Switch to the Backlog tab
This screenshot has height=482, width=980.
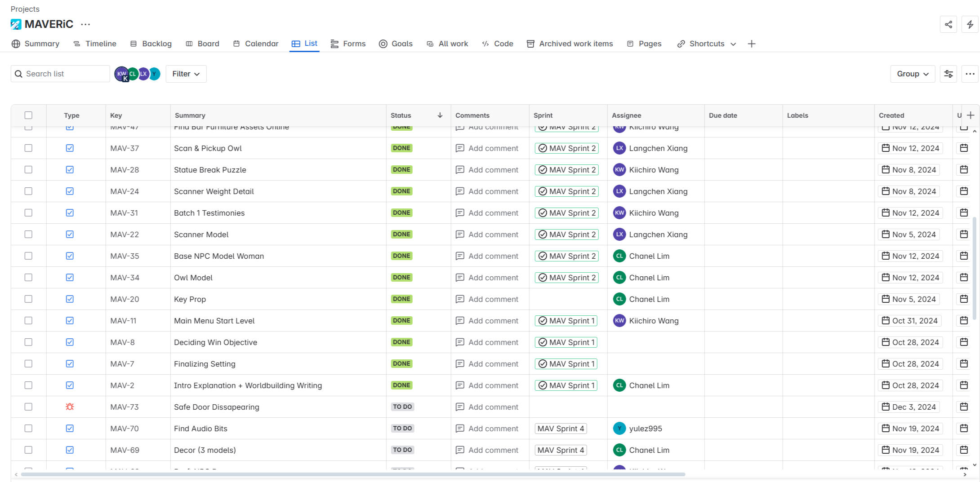pyautogui.click(x=151, y=44)
